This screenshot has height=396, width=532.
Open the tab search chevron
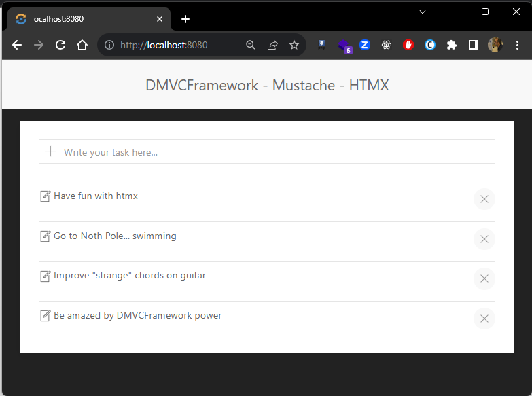point(423,12)
